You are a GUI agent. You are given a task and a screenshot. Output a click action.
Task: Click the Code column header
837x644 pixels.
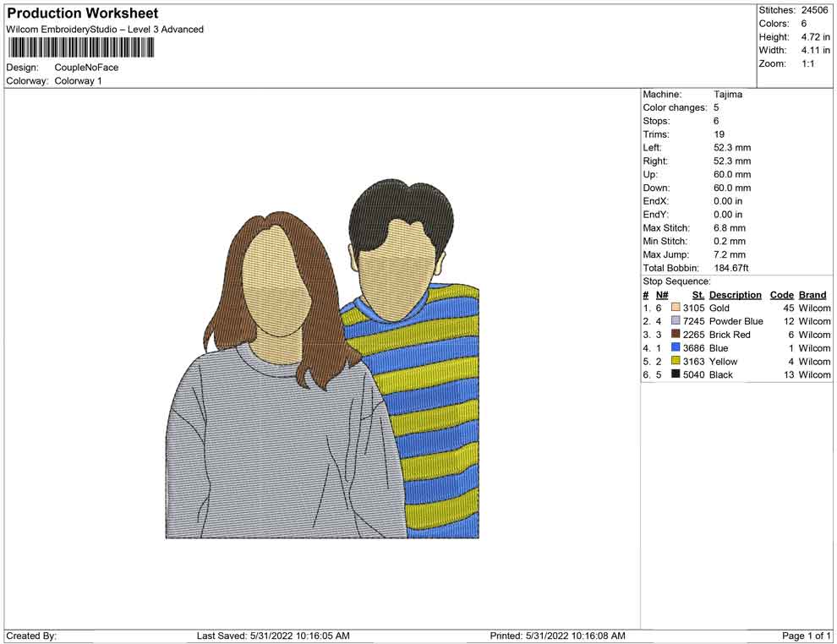pos(782,295)
